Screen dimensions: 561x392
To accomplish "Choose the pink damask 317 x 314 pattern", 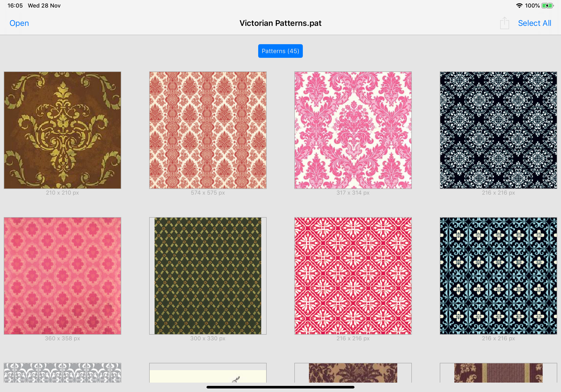I will tap(353, 130).
